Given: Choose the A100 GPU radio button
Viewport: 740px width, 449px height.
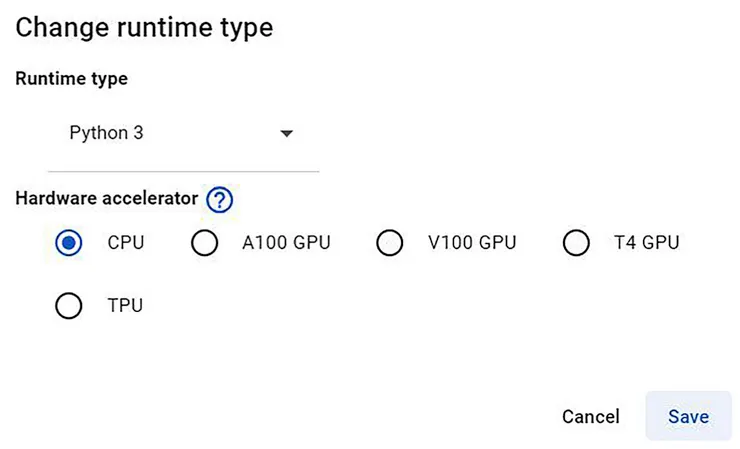Looking at the screenshot, I should [204, 243].
